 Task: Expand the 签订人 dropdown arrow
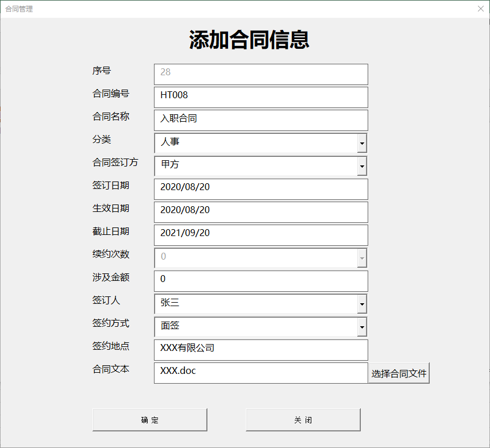pos(362,304)
